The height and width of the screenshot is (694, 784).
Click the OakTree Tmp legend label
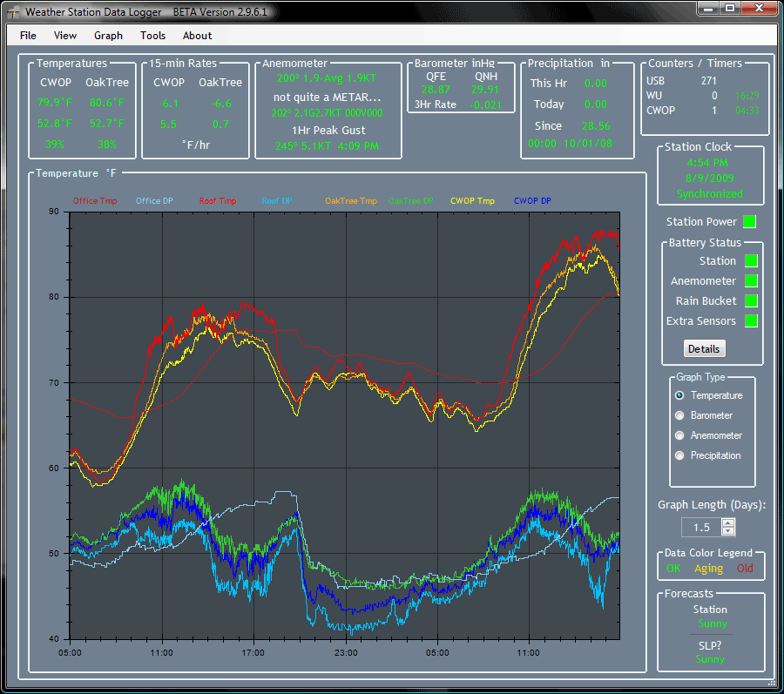click(x=351, y=201)
